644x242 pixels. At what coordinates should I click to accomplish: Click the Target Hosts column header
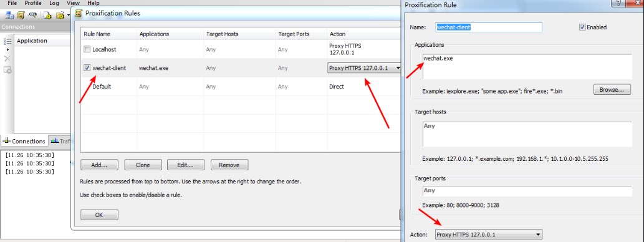[239, 34]
